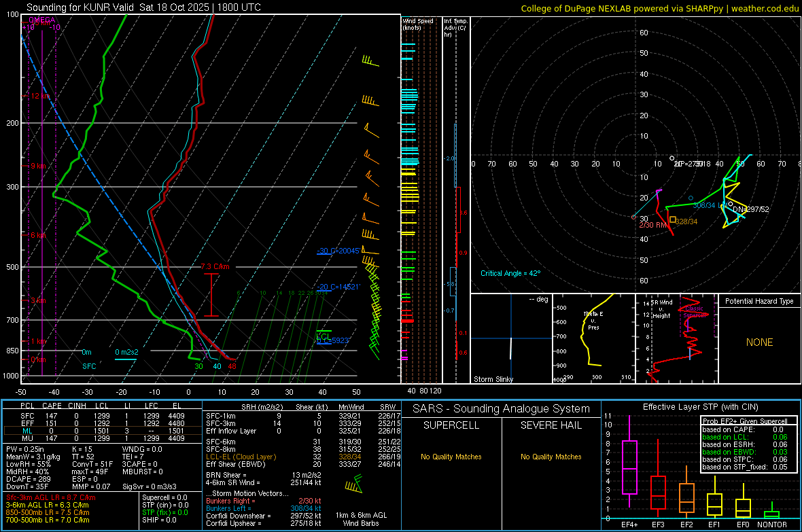Click the Wind Speed (knots) panel header
The width and height of the screenshot is (802, 532).
point(418,24)
